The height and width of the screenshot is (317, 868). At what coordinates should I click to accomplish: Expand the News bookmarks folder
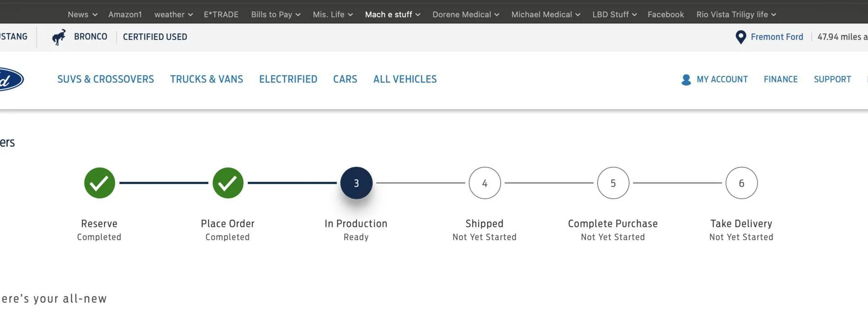pos(82,15)
